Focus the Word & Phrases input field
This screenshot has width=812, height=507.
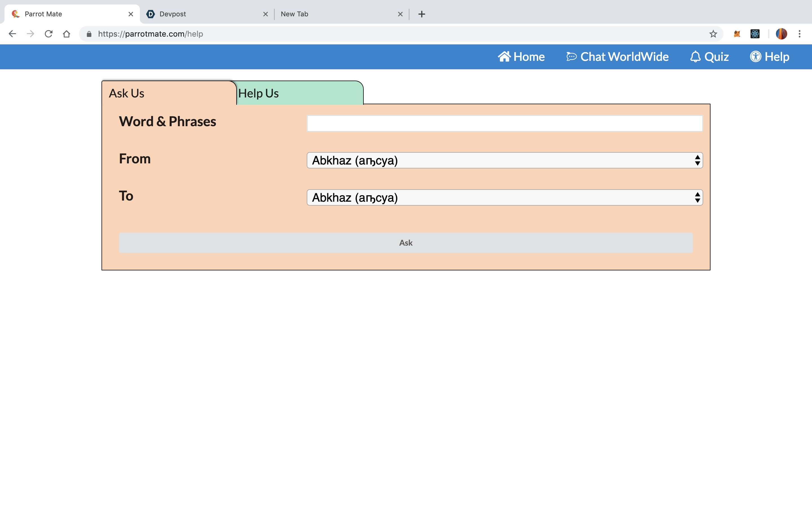tap(504, 123)
